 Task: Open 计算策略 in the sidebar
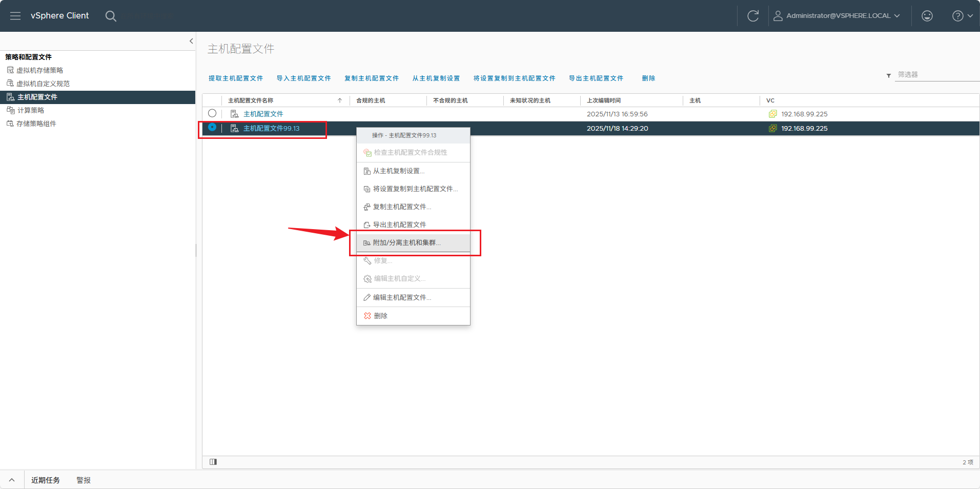click(x=31, y=110)
